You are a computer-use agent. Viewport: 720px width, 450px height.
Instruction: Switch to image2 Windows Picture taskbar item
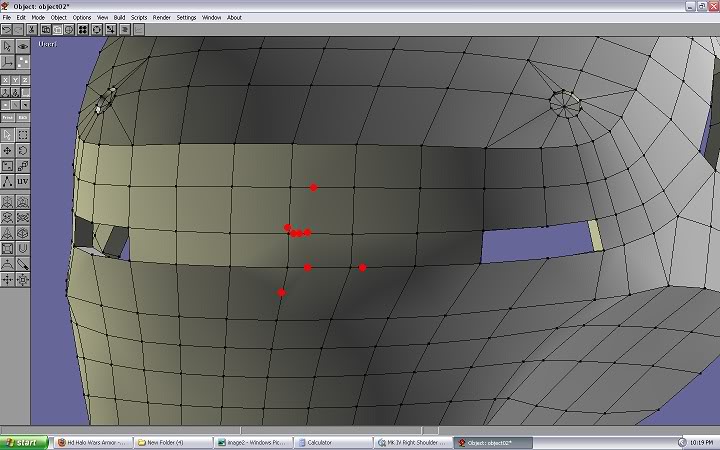click(253, 443)
